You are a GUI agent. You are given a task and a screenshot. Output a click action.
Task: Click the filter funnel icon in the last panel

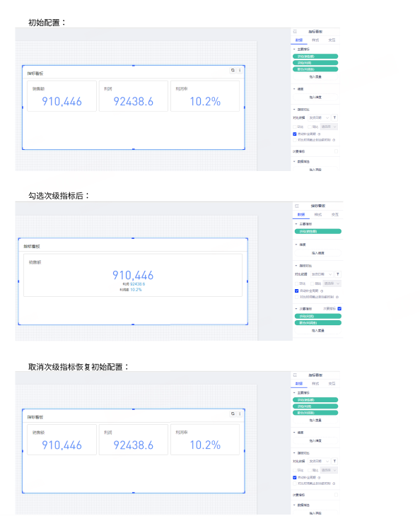pyautogui.click(x=334, y=461)
